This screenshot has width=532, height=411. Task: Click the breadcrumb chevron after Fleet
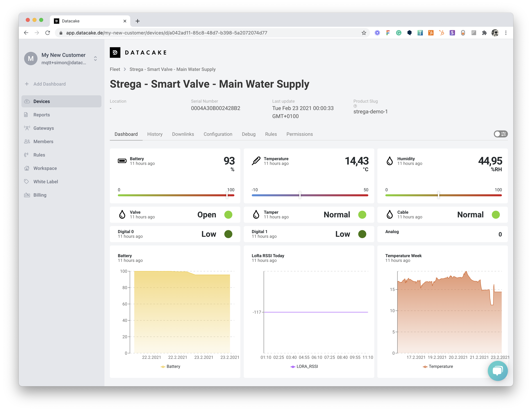pyautogui.click(x=125, y=69)
